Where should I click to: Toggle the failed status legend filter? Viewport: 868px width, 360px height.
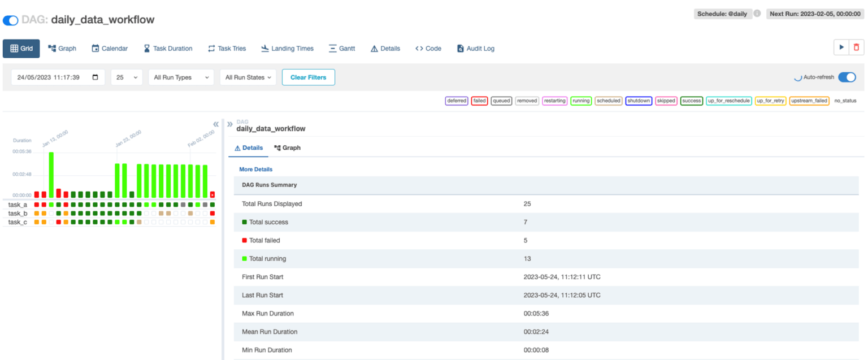pos(479,101)
